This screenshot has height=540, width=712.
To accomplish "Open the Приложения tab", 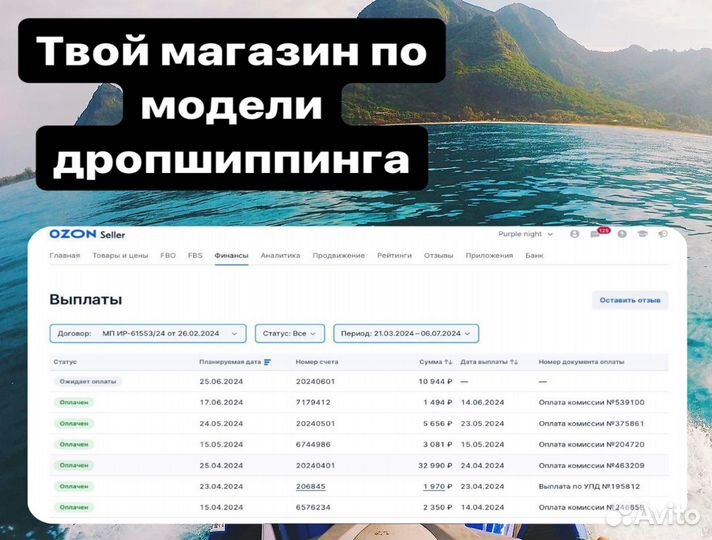I will pyautogui.click(x=490, y=256).
